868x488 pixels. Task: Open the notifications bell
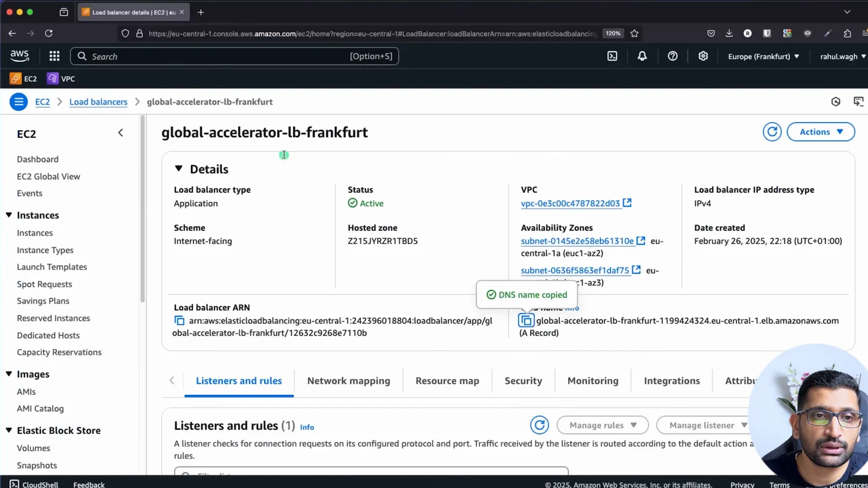642,56
